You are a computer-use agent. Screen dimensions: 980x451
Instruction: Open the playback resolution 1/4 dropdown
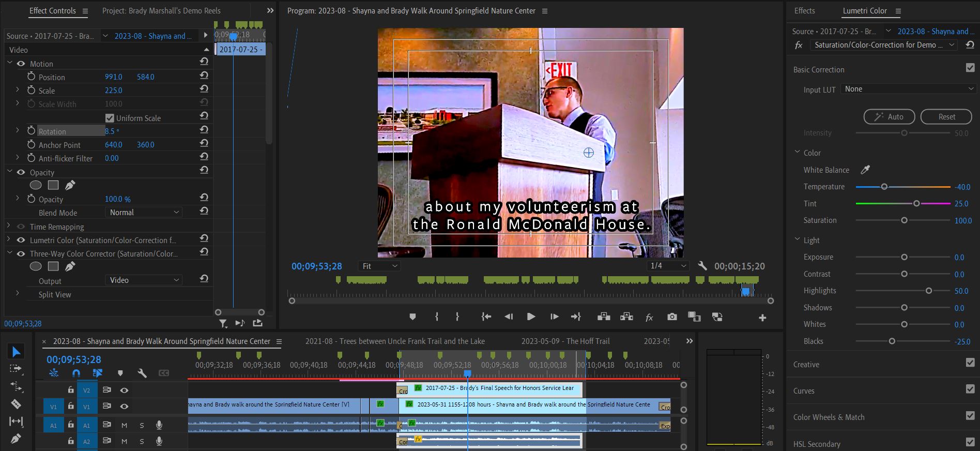point(668,266)
